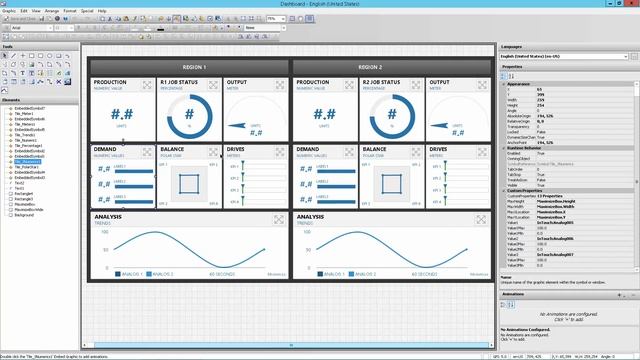The width and height of the screenshot is (640, 360).
Task: Click the Height property value 254
Action: click(x=540, y=105)
